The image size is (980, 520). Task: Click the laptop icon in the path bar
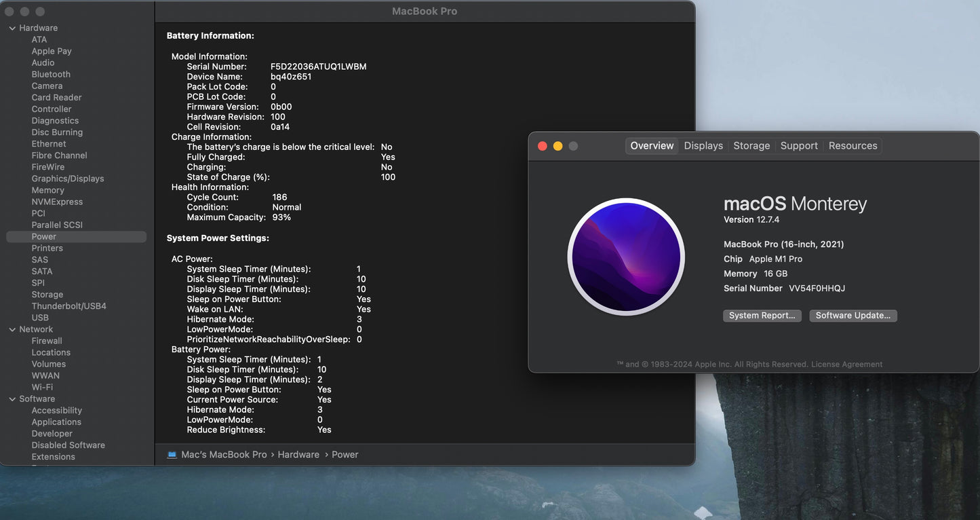click(x=172, y=454)
